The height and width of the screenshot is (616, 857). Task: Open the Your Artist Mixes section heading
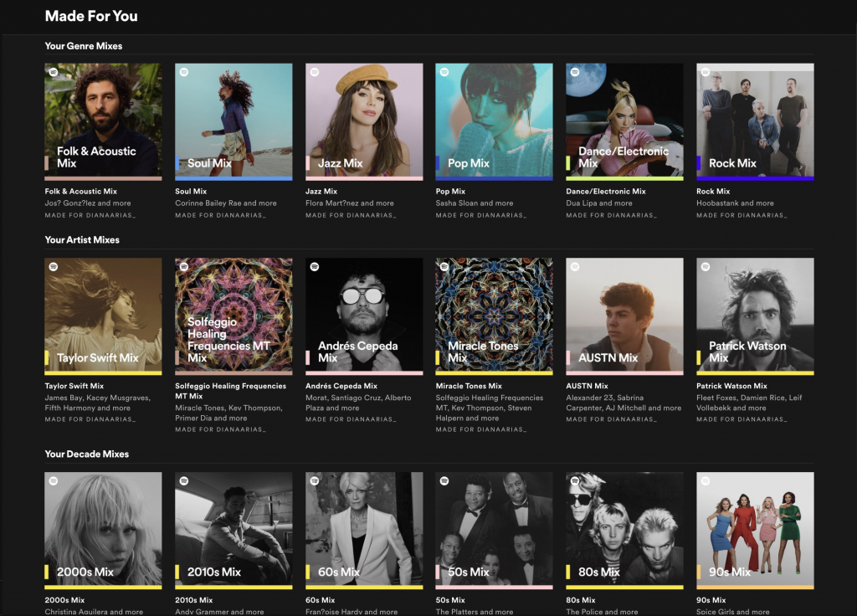click(82, 240)
